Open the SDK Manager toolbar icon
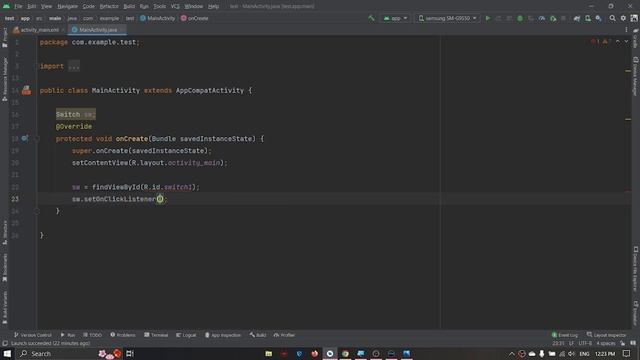This screenshot has height=360, width=640. 598,18
